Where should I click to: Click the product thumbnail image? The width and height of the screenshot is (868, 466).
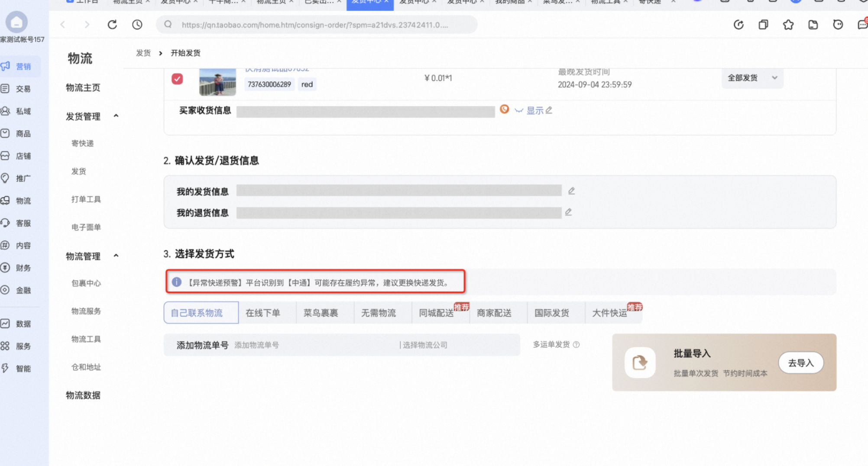coord(217,81)
